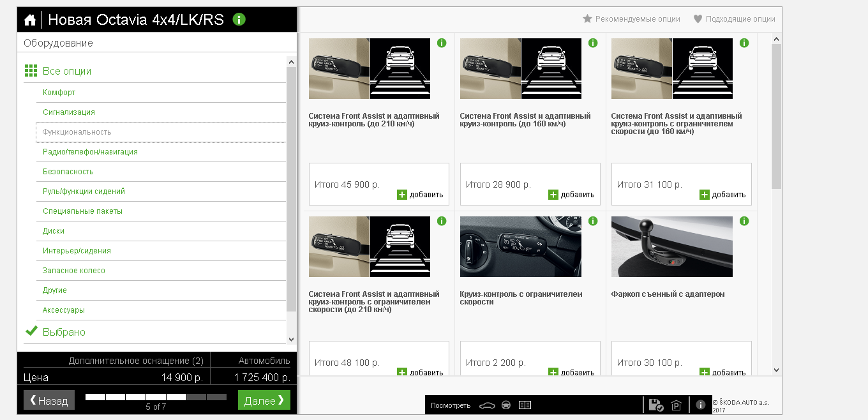The image size is (868, 420).
Task: Open the Другие category
Action: click(x=161, y=290)
